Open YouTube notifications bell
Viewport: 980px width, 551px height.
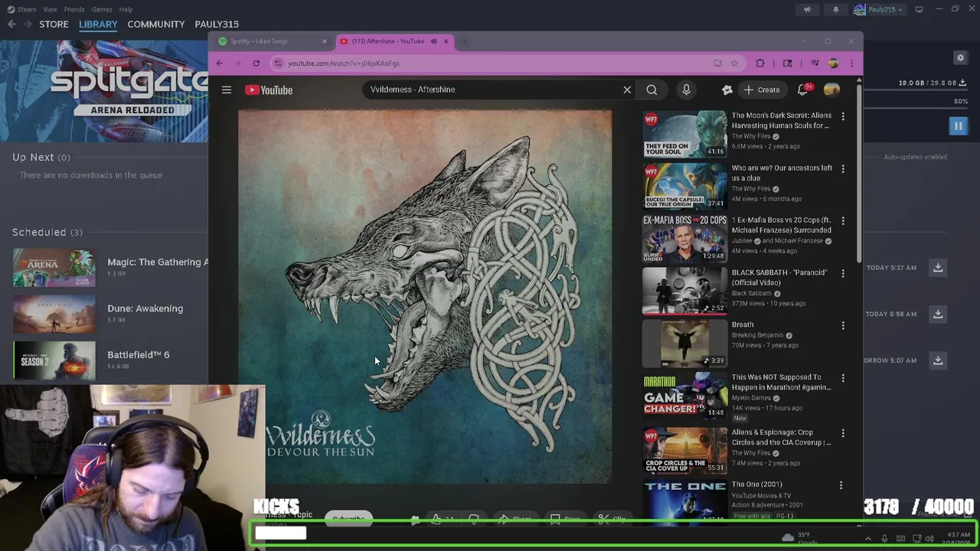click(802, 90)
